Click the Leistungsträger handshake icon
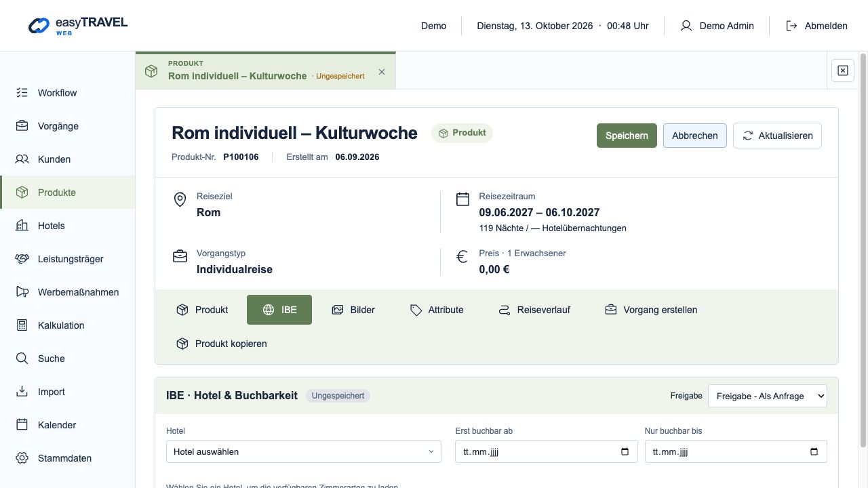The image size is (868, 488). (22, 259)
